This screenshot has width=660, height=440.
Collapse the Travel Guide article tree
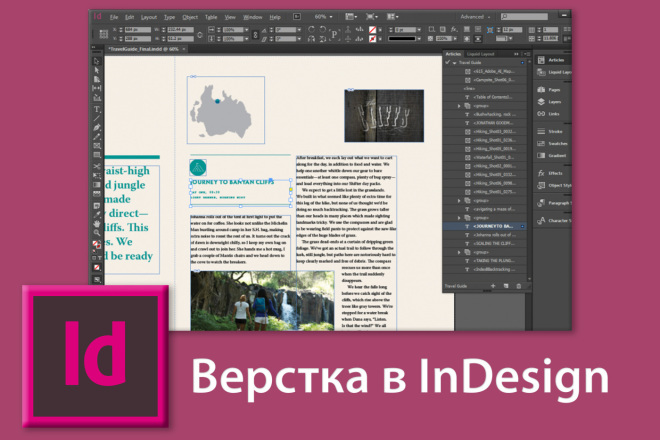(x=455, y=63)
